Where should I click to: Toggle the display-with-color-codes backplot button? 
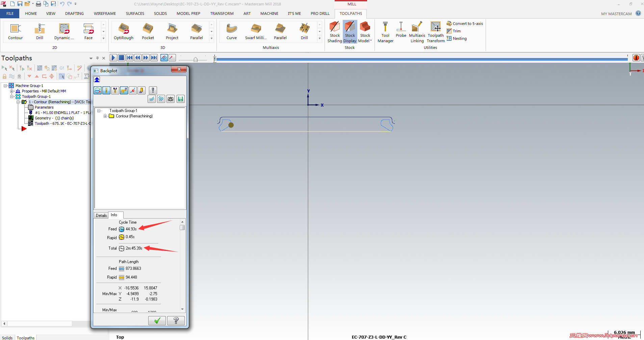[x=98, y=90]
